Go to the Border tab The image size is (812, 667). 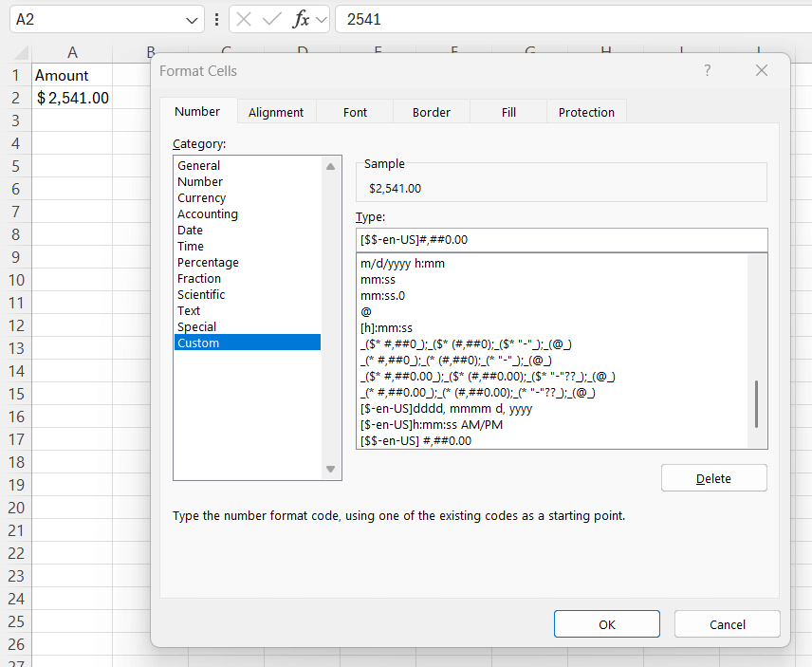(432, 112)
